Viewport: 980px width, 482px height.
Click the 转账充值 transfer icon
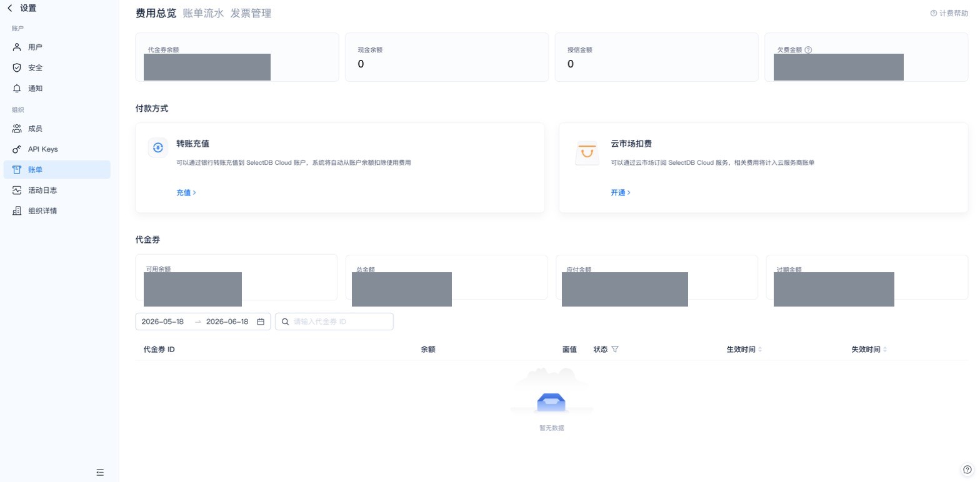coord(158,147)
